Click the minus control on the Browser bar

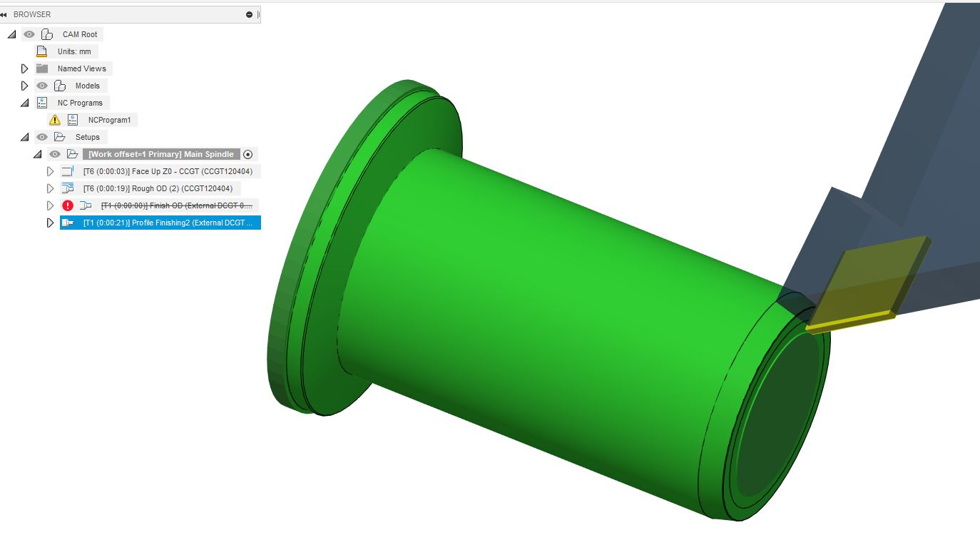[248, 14]
